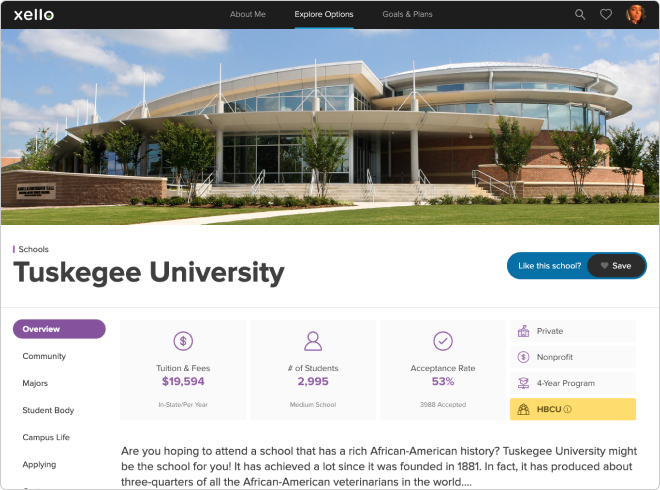Save Tuskegee University to favorites

click(612, 266)
